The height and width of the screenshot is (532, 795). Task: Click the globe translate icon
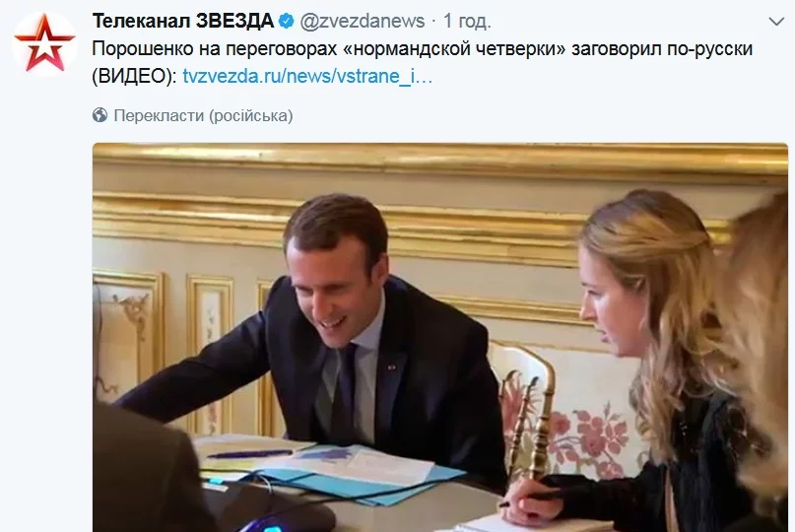tap(99, 115)
